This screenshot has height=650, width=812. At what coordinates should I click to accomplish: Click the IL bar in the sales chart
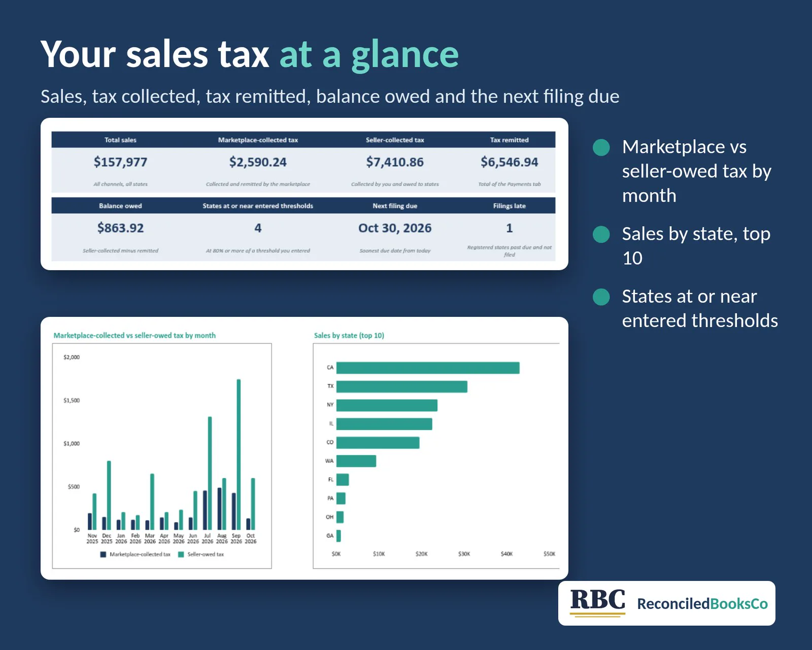point(384,424)
